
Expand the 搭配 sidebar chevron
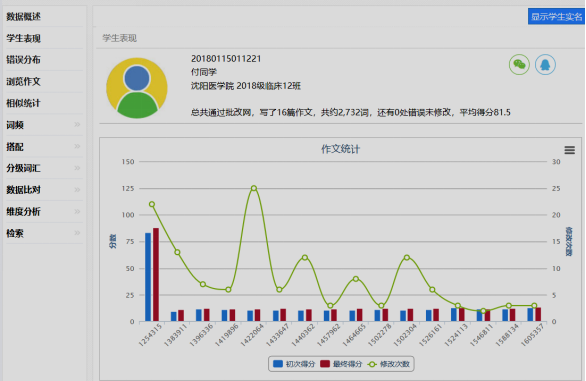point(77,146)
